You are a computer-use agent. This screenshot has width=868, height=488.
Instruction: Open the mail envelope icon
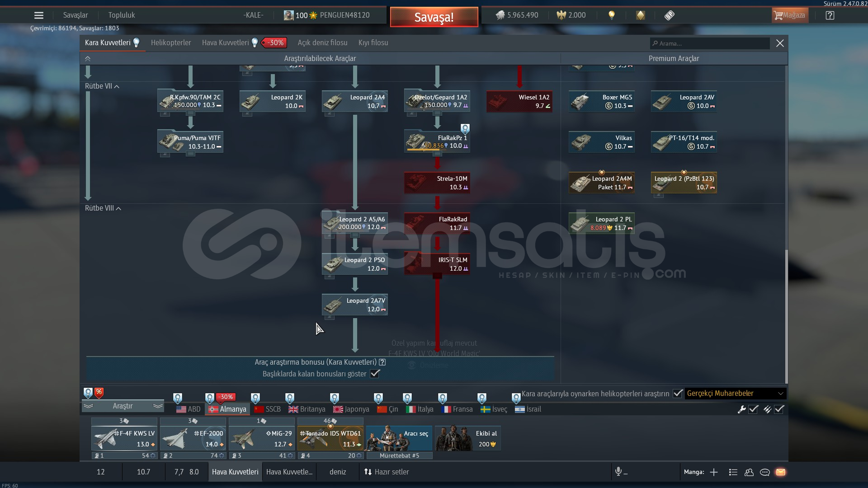click(781, 472)
